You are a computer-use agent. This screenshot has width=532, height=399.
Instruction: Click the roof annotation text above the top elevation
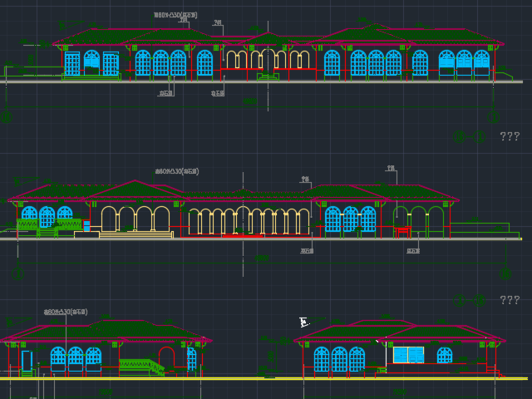pos(175,15)
